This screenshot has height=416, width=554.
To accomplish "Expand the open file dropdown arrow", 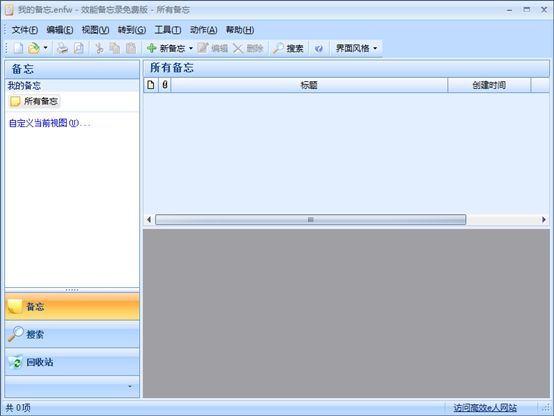I will [46, 48].
